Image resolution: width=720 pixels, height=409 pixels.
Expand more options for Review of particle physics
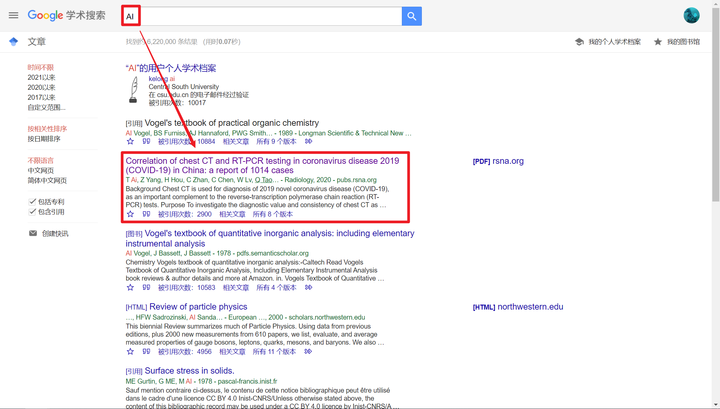[308, 352]
